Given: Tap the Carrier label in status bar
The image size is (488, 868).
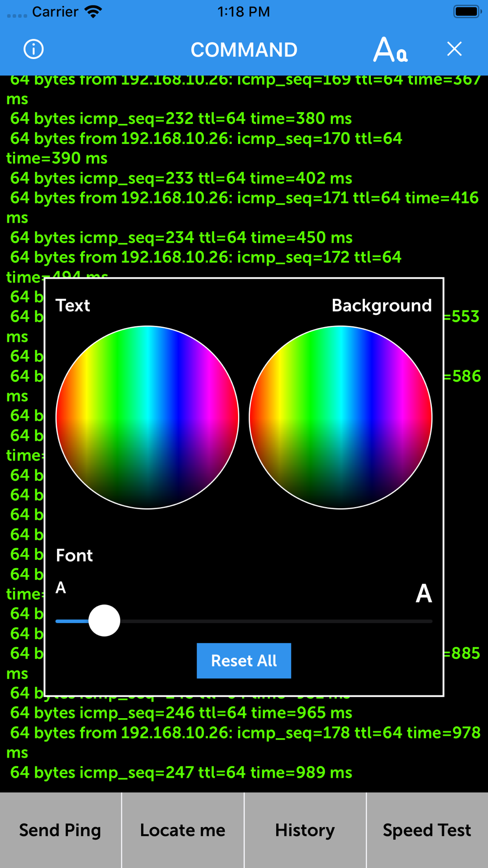Looking at the screenshot, I should pyautogui.click(x=55, y=12).
